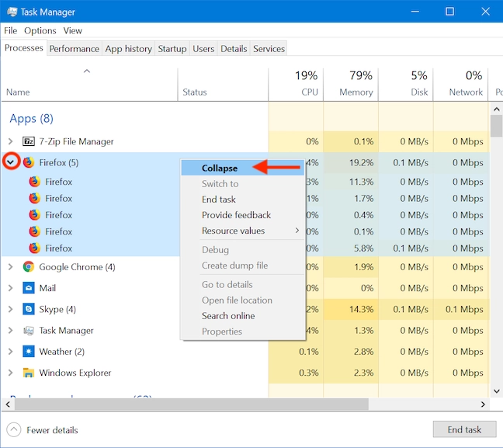Click the Task Manager row icon
Image resolution: width=503 pixels, height=448 pixels.
point(29,330)
